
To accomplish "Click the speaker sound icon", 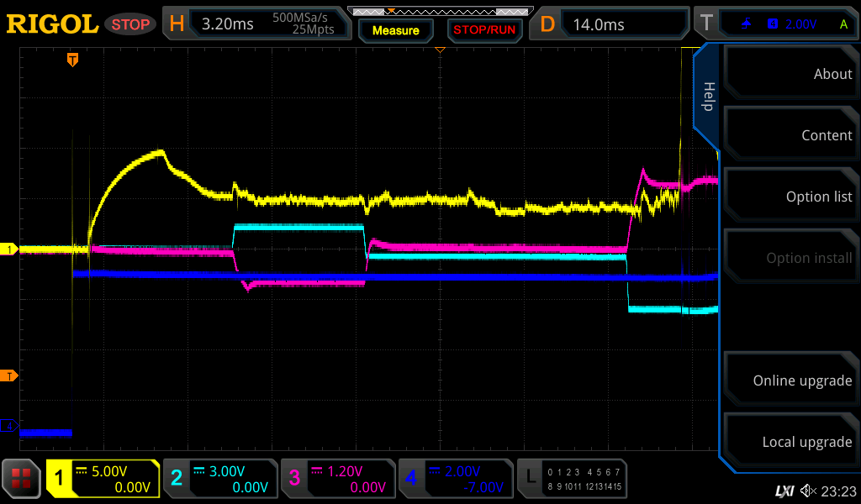I will [808, 491].
